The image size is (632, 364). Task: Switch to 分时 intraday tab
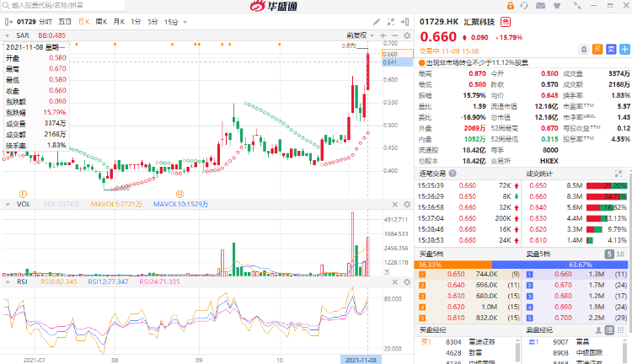[46, 22]
